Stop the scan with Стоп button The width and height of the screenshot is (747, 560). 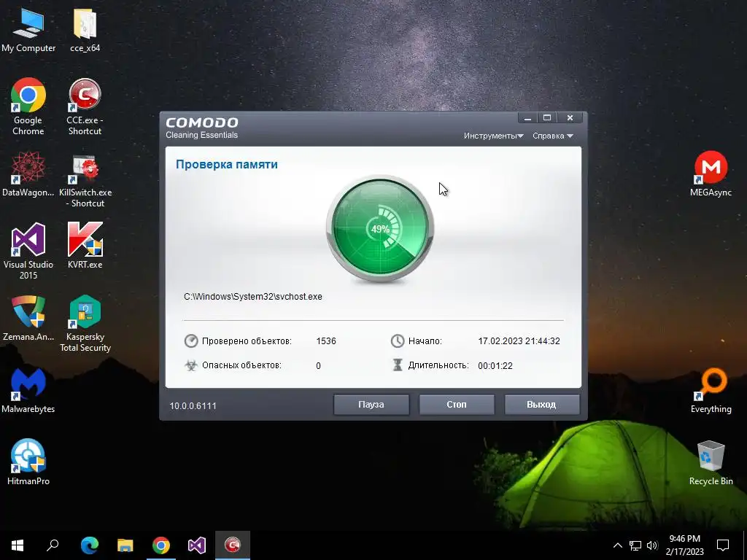(x=457, y=404)
